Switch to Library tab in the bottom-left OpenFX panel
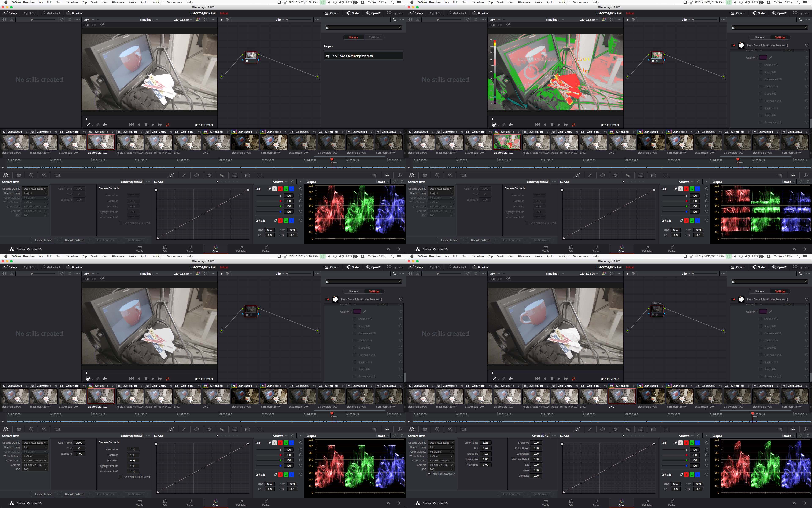This screenshot has height=508, width=812. (x=353, y=291)
